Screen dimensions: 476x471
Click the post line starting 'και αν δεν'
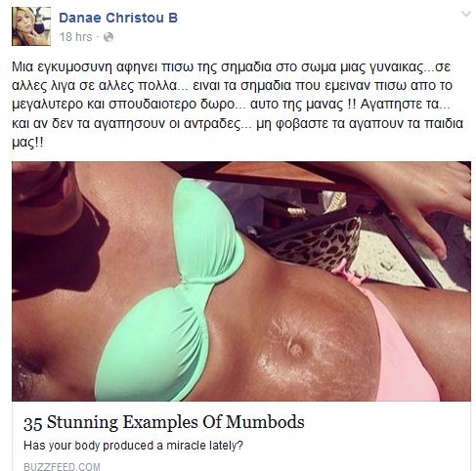[238, 123]
